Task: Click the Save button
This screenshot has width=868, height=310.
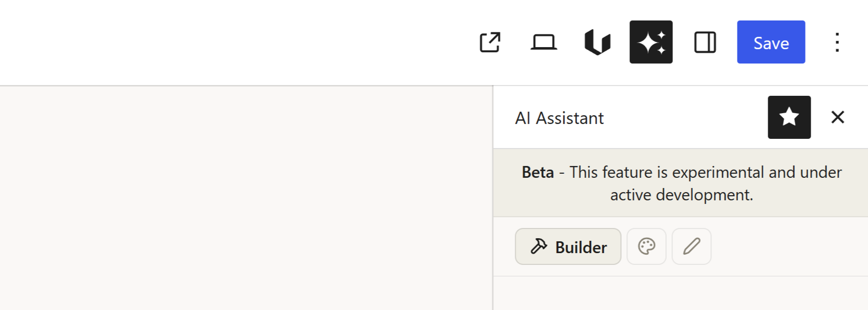Action: 771,43
